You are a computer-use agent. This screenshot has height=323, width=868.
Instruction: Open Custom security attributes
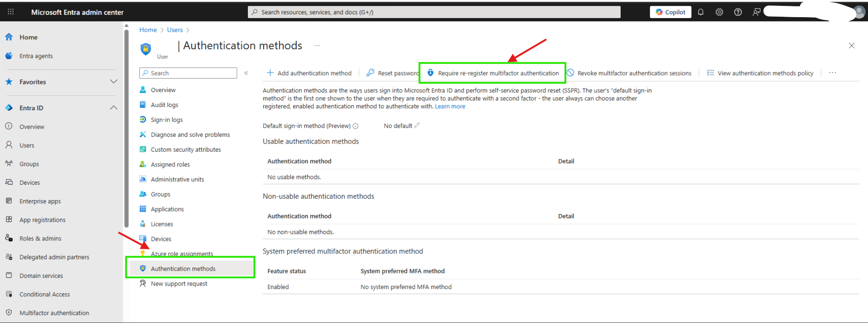185,150
